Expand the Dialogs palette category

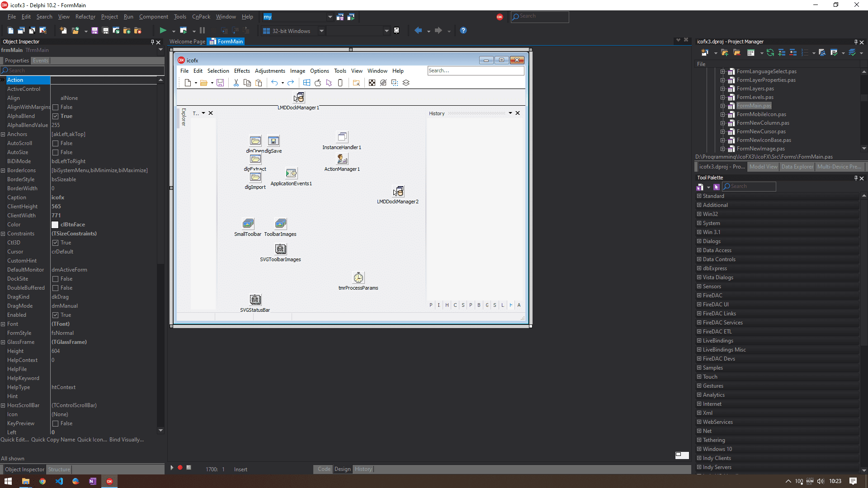[699, 241]
